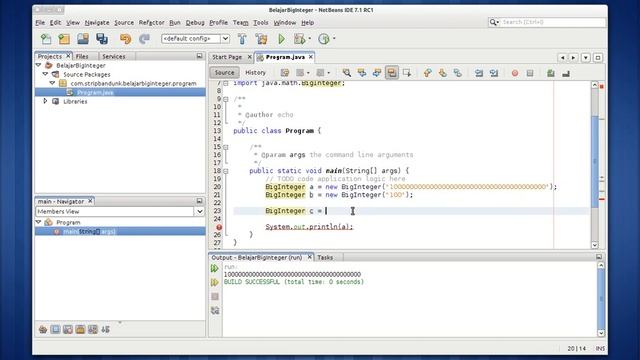The image size is (640, 360).
Task: Click the Stop Macro Recording icon
Action: coord(530,73)
